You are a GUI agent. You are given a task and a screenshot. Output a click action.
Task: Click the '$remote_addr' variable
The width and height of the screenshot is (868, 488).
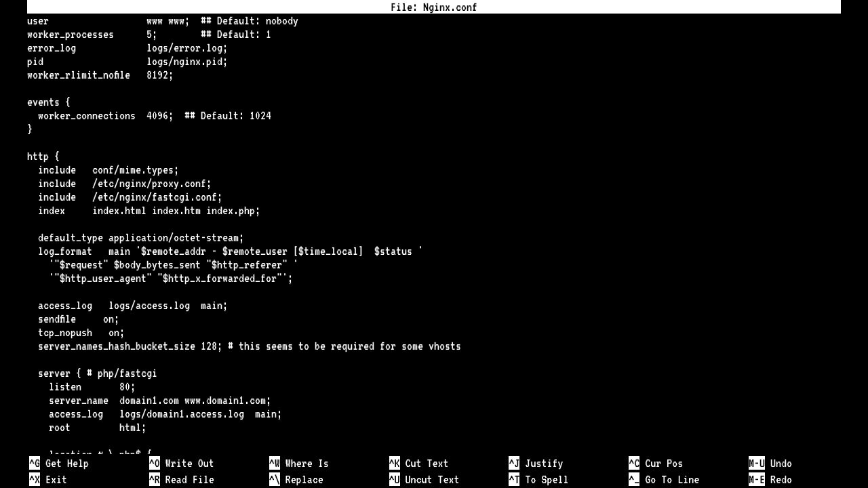click(x=174, y=251)
